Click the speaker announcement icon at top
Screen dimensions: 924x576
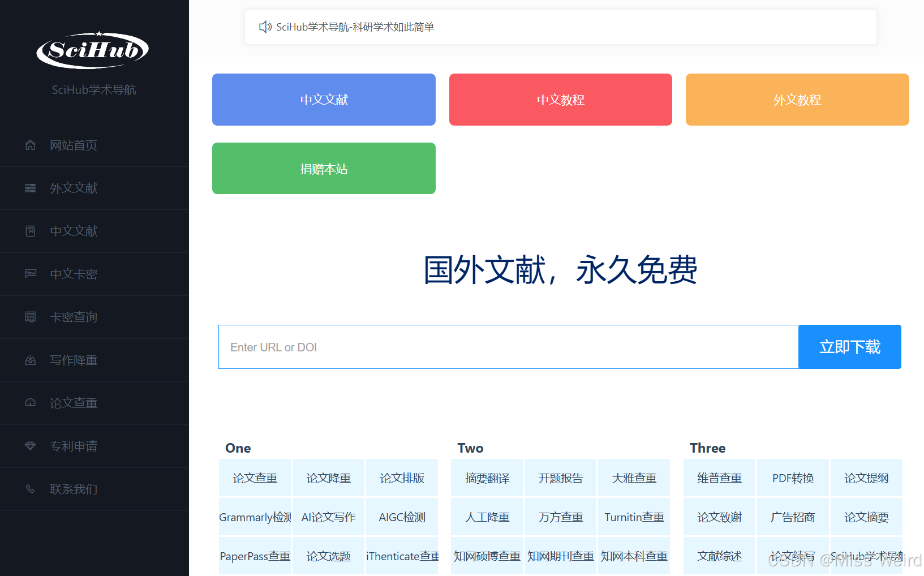pyautogui.click(x=265, y=27)
